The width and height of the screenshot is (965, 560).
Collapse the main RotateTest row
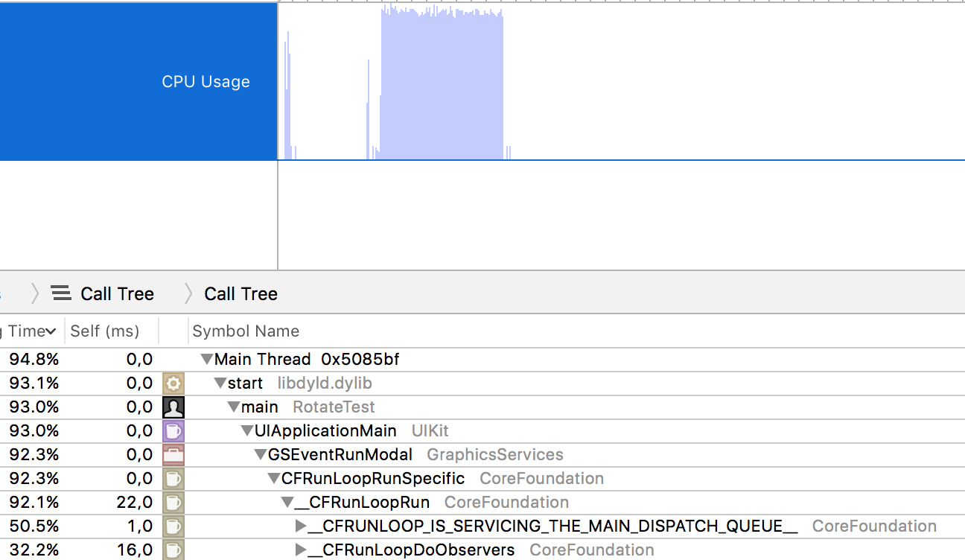234,407
